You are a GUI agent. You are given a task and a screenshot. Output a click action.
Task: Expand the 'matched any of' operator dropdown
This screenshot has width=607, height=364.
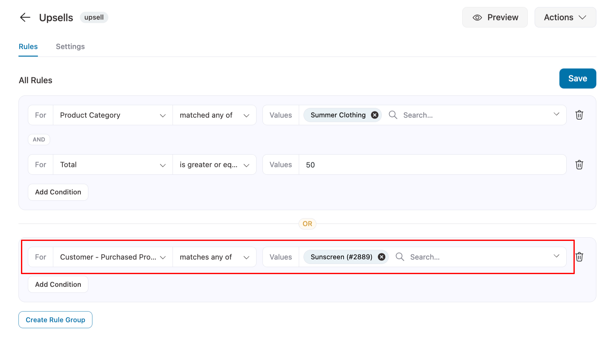click(x=215, y=115)
